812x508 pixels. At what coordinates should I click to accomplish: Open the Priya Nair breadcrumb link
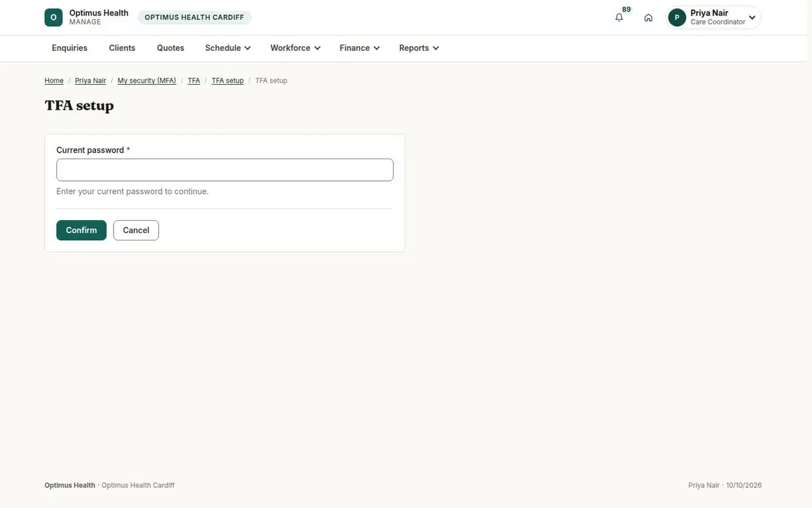click(91, 81)
